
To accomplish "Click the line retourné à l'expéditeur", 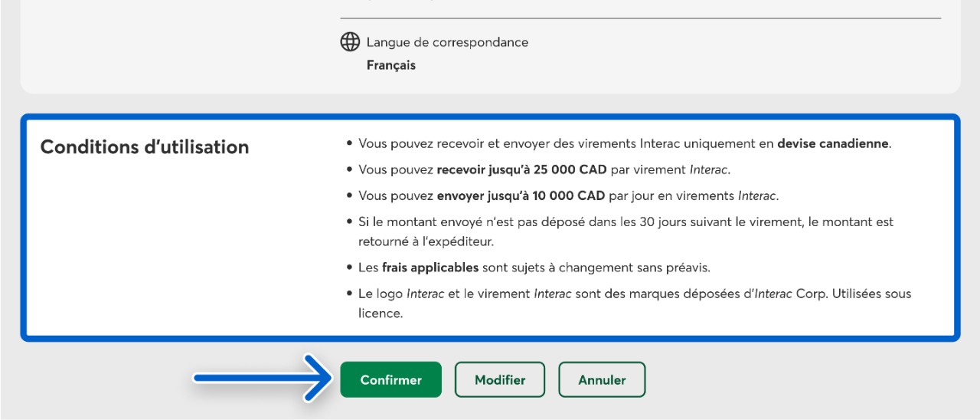I will (x=426, y=241).
